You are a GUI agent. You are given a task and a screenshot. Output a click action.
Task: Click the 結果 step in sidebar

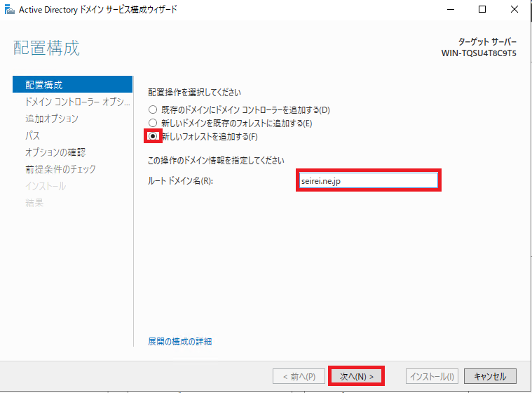[x=34, y=203]
